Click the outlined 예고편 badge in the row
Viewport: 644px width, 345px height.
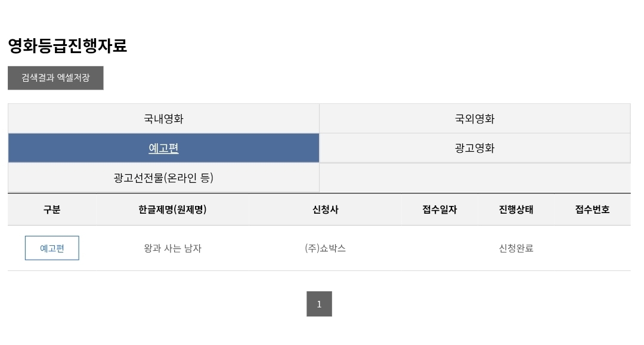pyautogui.click(x=52, y=248)
